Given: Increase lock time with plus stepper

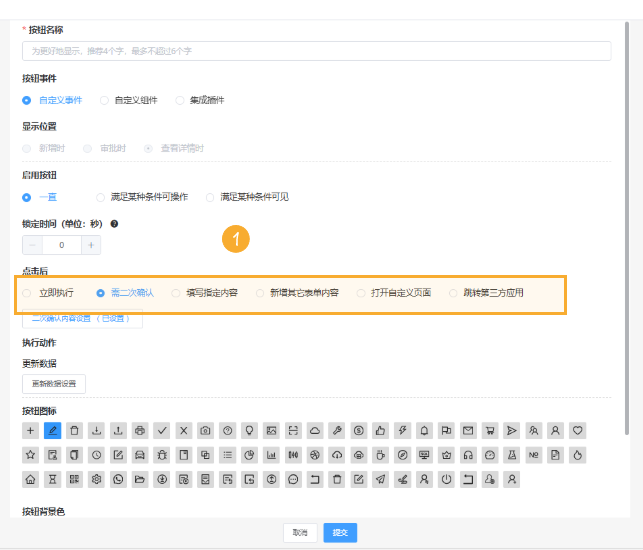Looking at the screenshot, I should [x=91, y=245].
